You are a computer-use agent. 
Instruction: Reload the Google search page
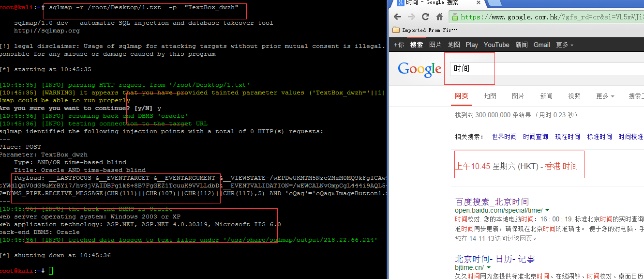(x=426, y=17)
